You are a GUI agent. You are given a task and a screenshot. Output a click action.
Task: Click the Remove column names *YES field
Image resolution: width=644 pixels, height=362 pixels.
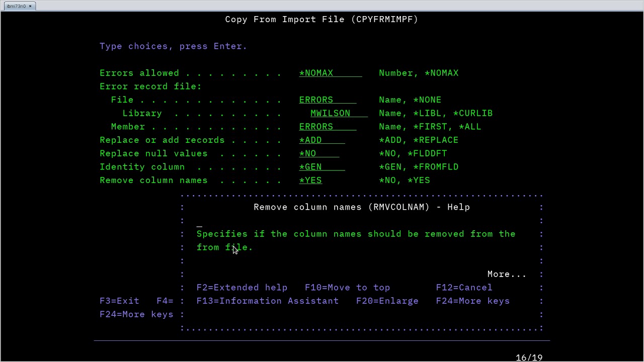point(310,180)
